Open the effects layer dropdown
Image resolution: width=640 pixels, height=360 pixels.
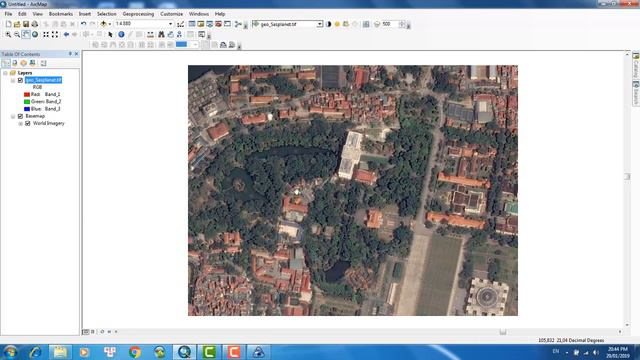point(320,24)
